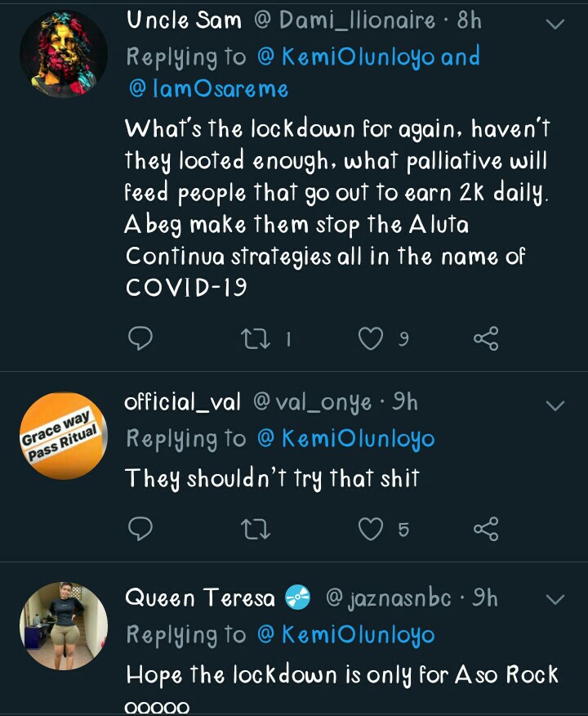Open the official_val username

(183, 402)
